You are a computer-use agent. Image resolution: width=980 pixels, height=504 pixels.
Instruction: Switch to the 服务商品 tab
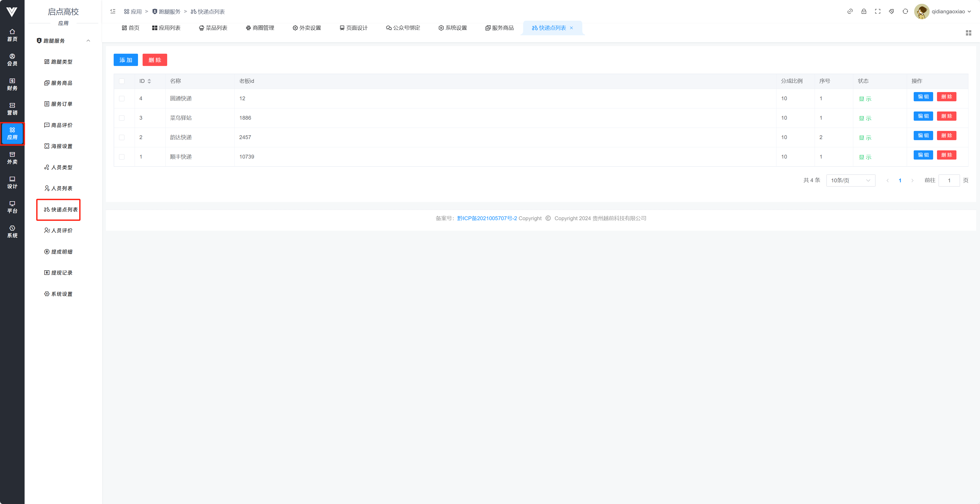point(499,28)
